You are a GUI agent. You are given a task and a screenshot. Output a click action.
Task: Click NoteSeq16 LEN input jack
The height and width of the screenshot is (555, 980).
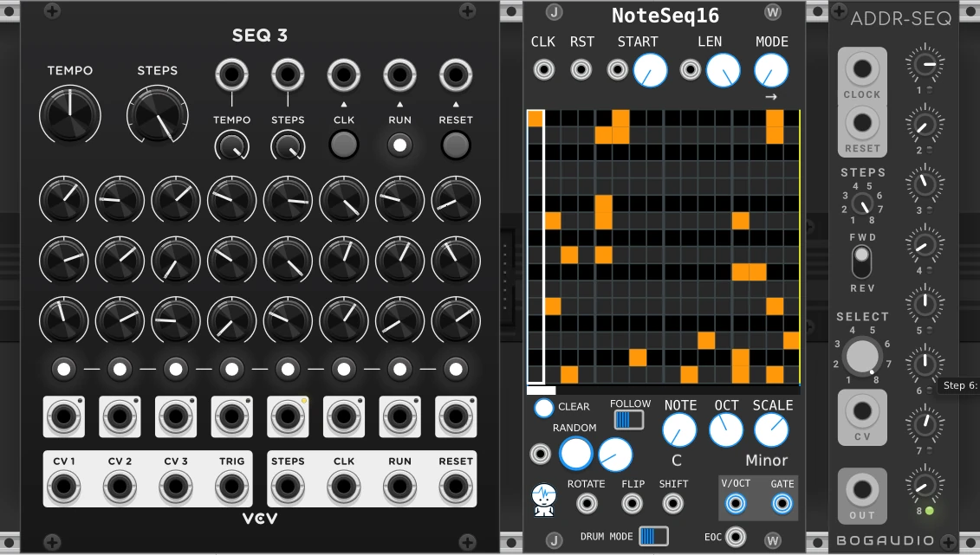point(691,69)
